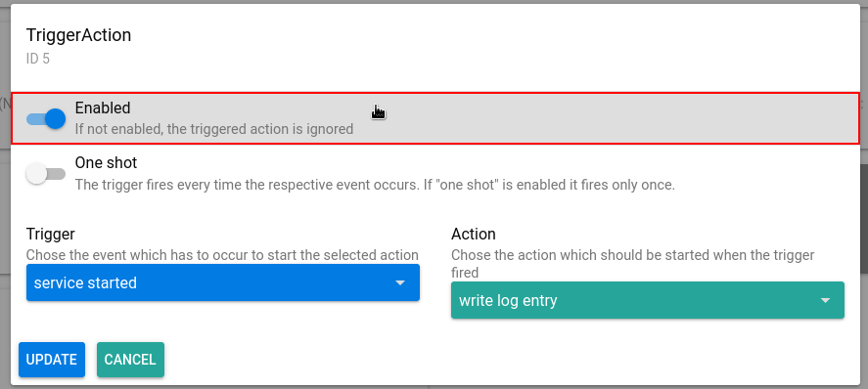The width and height of the screenshot is (868, 389).
Task: Click the Enabled row label text
Action: (103, 108)
